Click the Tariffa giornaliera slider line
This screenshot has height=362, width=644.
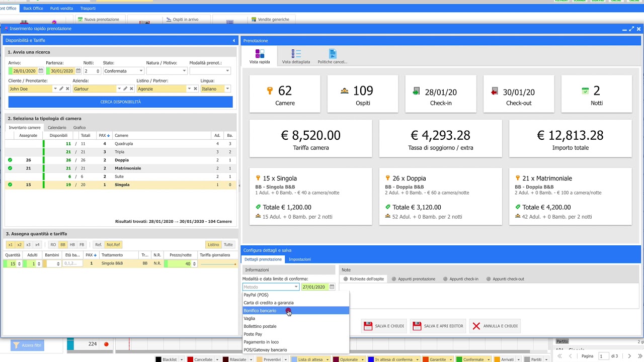coord(218,264)
